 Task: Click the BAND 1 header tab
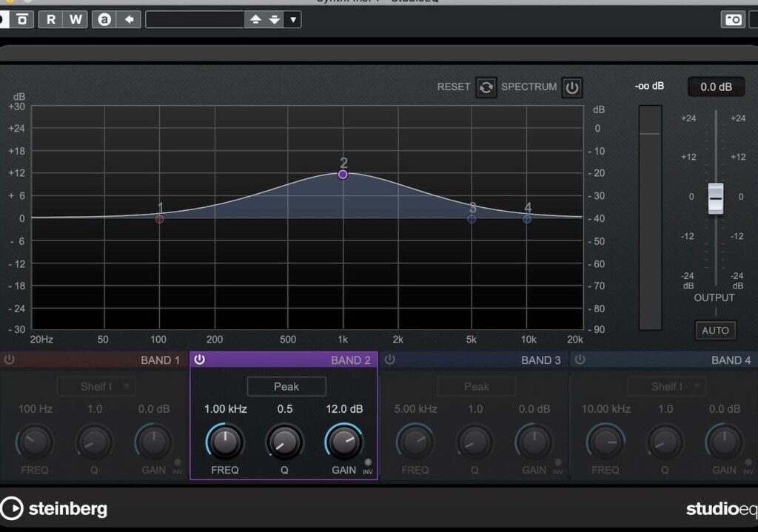pyautogui.click(x=94, y=360)
